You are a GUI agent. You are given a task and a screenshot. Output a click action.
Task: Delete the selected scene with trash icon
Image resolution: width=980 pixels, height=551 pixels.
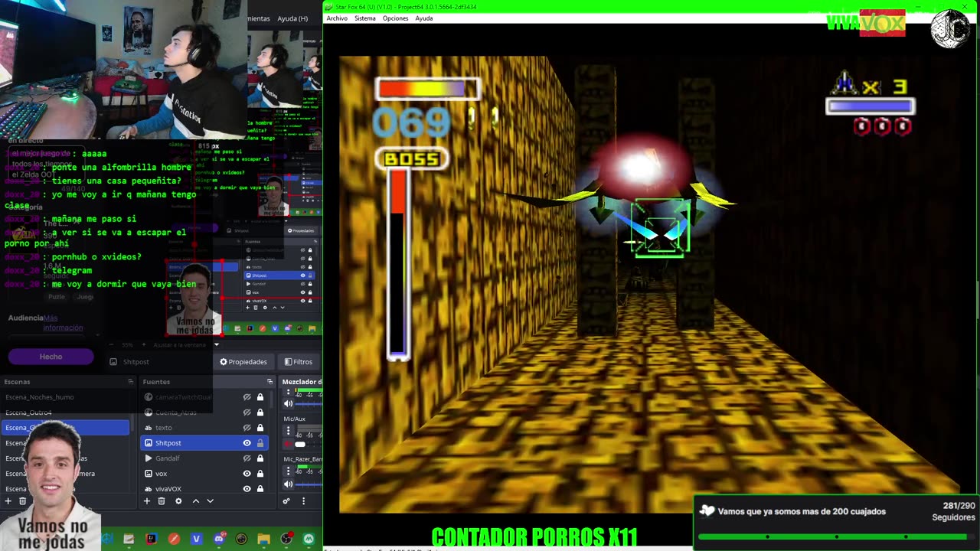tap(23, 501)
